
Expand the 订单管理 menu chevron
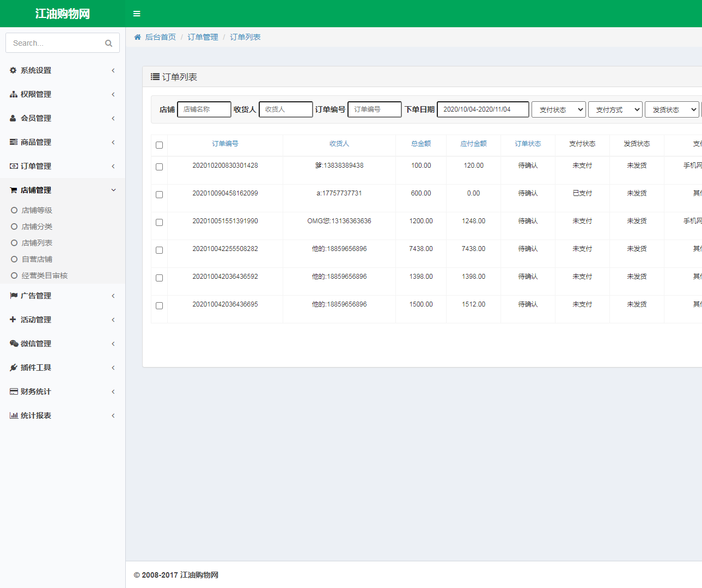(x=113, y=166)
